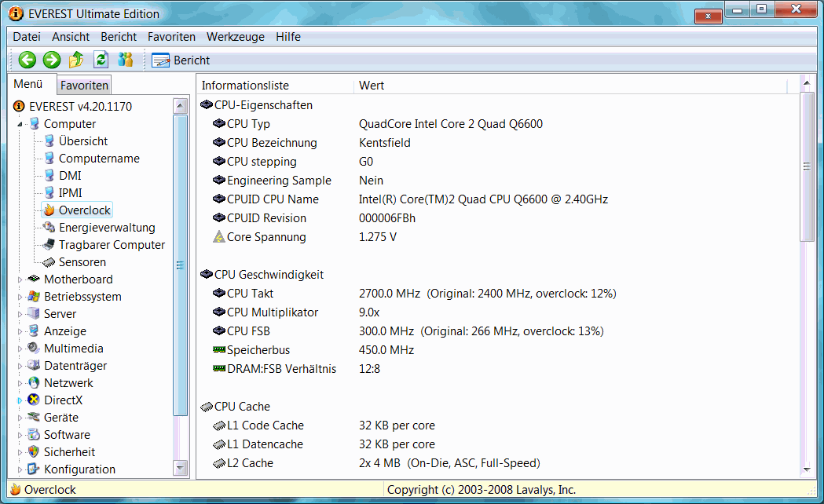Open the Ansicht menu
The image size is (824, 504).
click(71, 37)
